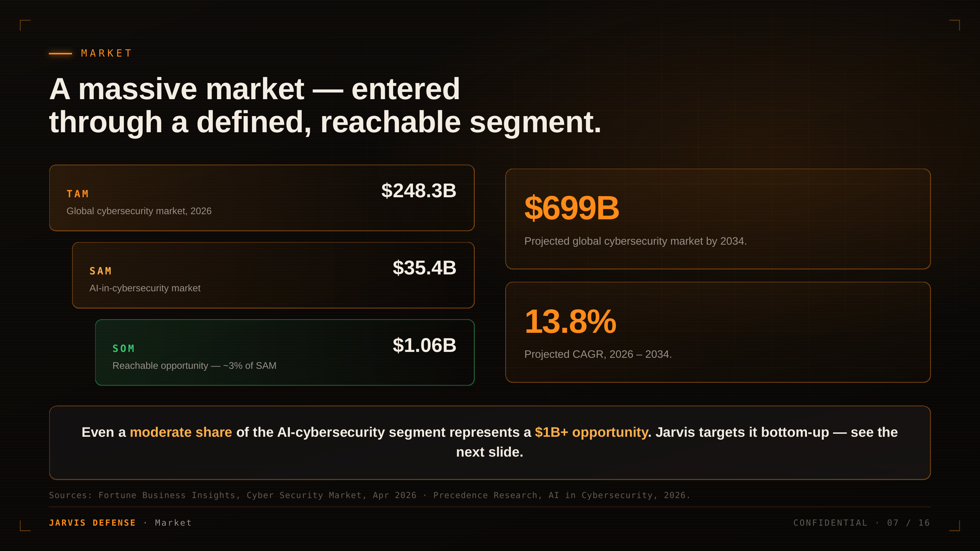Click the 'moderate share' highlighted text
The image size is (980, 551).
pos(181,432)
